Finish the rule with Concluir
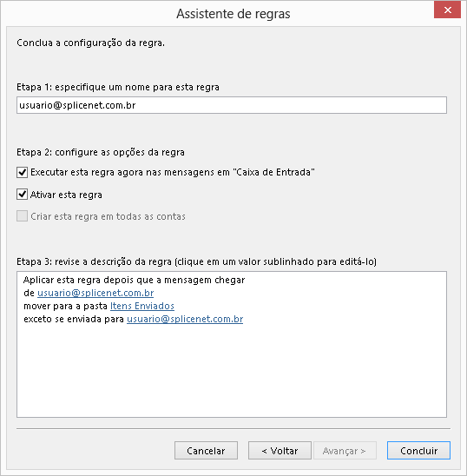The width and height of the screenshot is (467, 476). [x=418, y=451]
